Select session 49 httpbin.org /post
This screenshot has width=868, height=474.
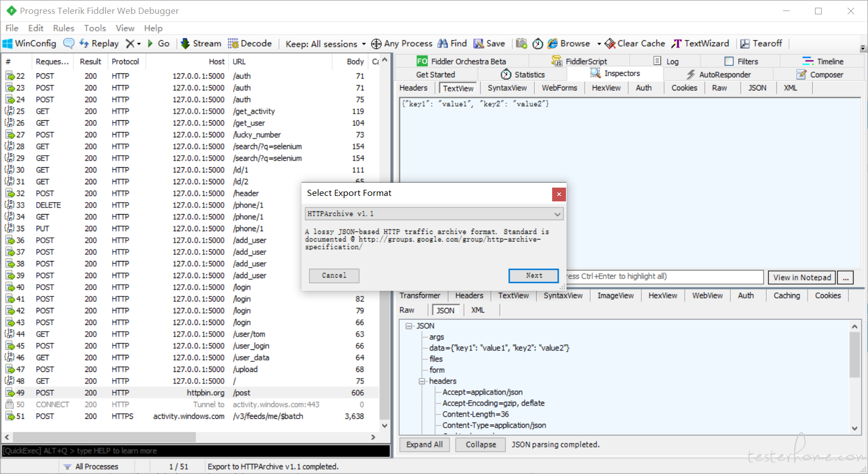pos(190,393)
